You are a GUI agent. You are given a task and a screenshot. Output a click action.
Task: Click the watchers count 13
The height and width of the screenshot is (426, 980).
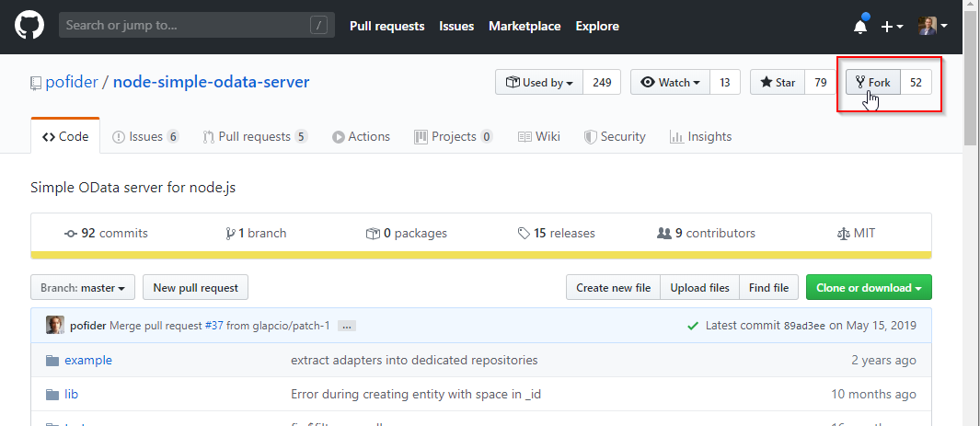[725, 83]
